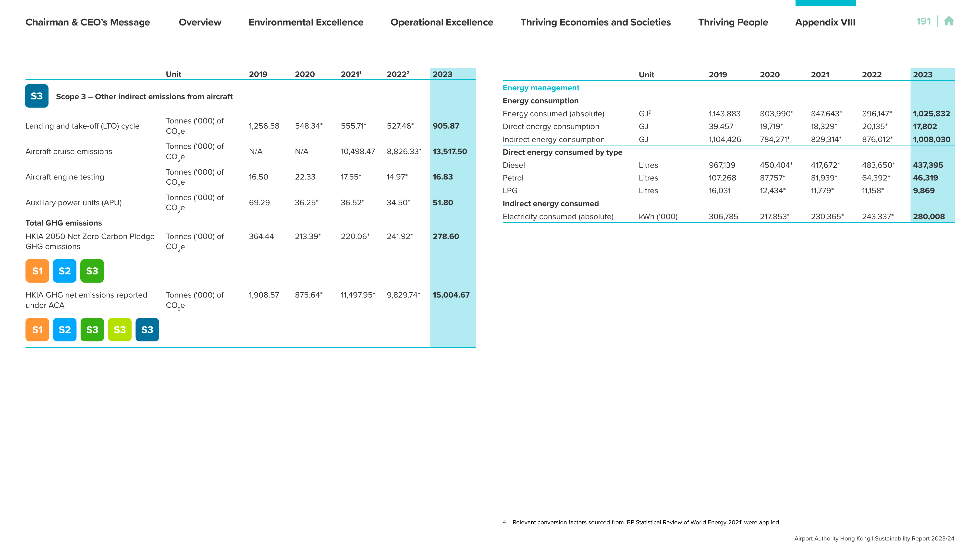Image resolution: width=980 pixels, height=551 pixels.
Task: Select the 51.80 APU 2023 value
Action: pos(443,203)
